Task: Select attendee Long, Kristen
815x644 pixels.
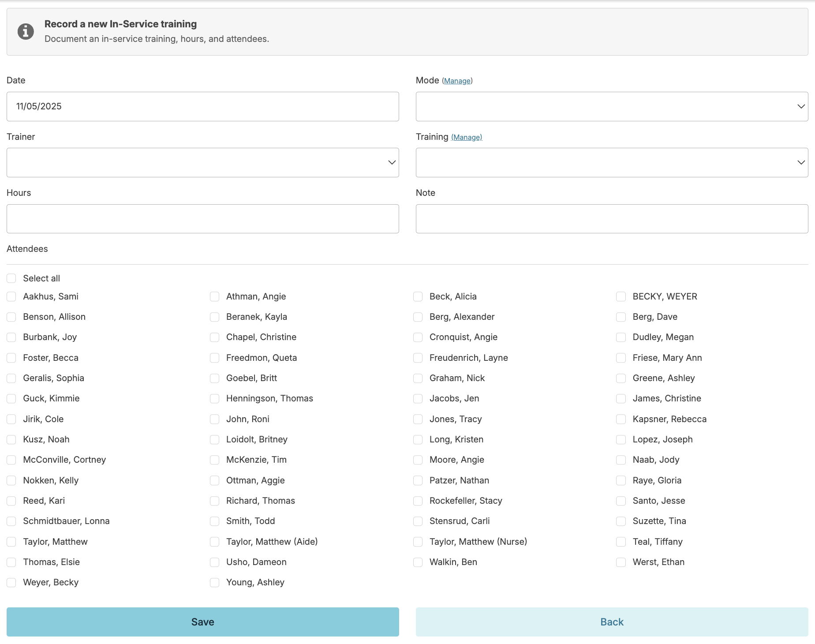Action: click(418, 439)
